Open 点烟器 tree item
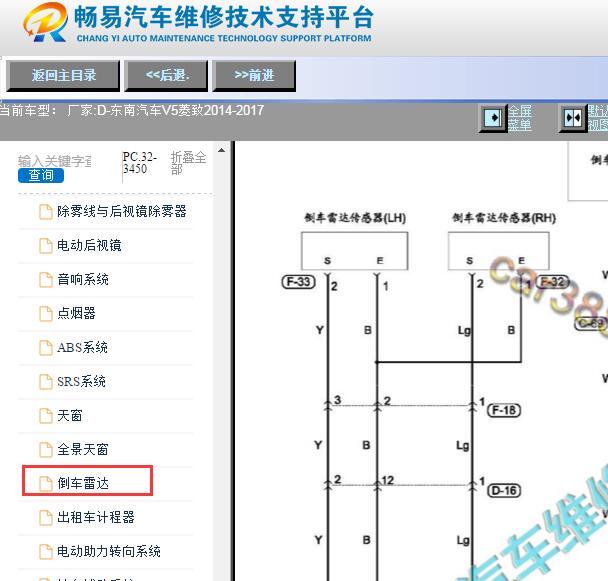This screenshot has height=581, width=608. (76, 313)
